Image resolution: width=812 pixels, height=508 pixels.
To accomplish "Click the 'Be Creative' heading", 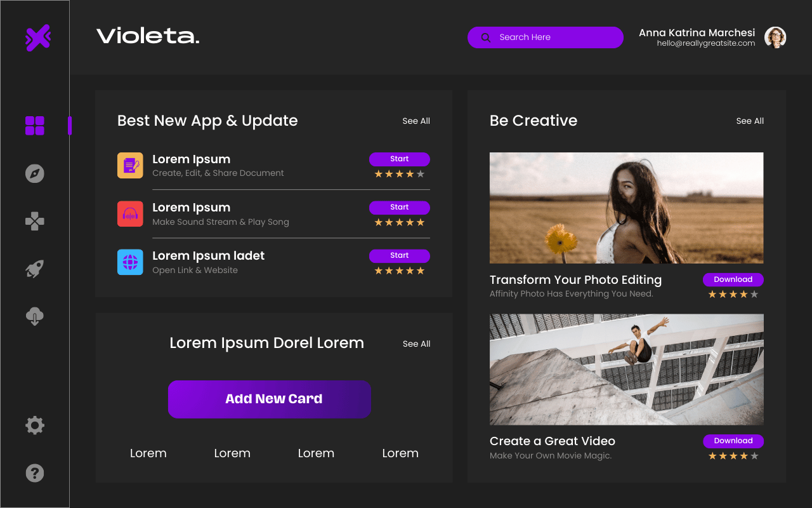I will click(x=534, y=121).
